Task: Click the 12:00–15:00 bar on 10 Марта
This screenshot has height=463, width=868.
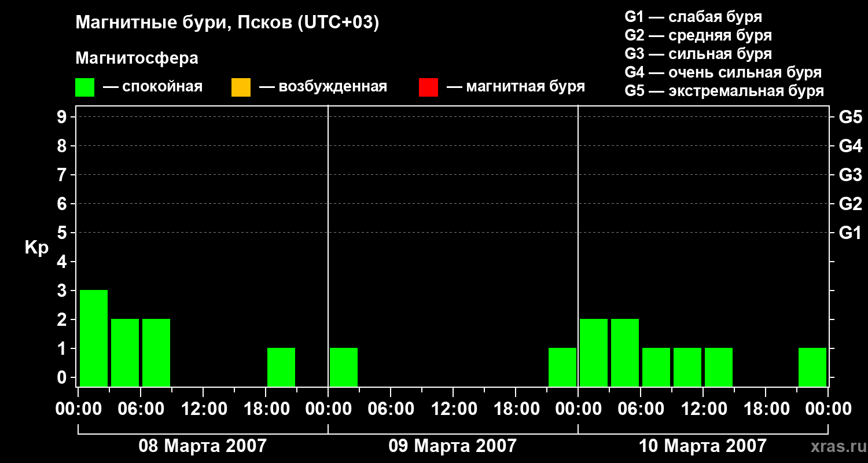Action: click(719, 367)
